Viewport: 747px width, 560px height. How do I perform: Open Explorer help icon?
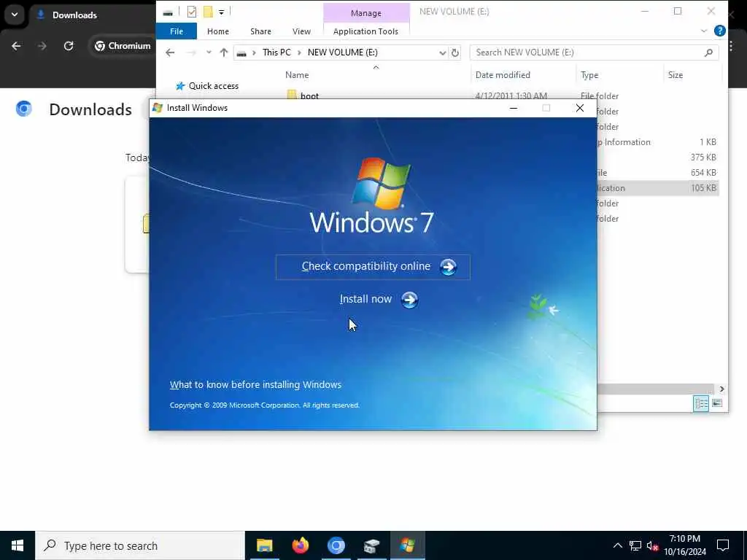click(720, 31)
